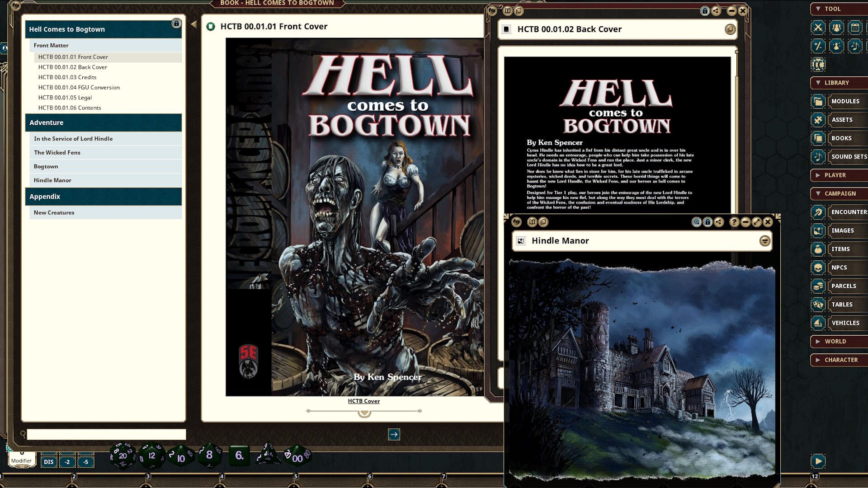Image resolution: width=868 pixels, height=488 pixels.
Task: Click the Images icon in sidebar
Action: 818,230
